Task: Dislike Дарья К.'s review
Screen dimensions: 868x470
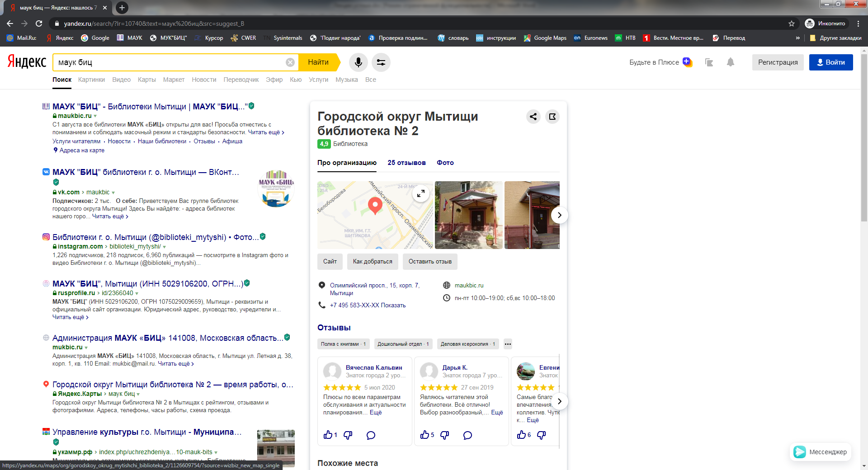Action: pos(445,435)
